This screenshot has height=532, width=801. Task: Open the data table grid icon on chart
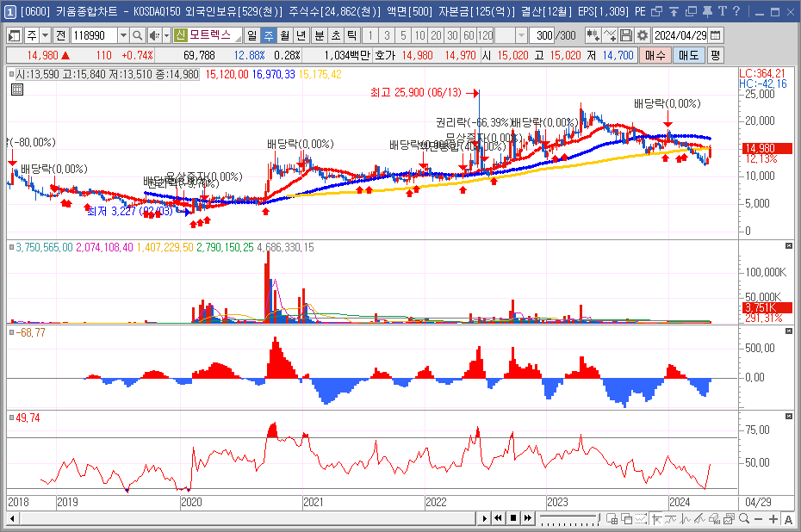point(17,90)
